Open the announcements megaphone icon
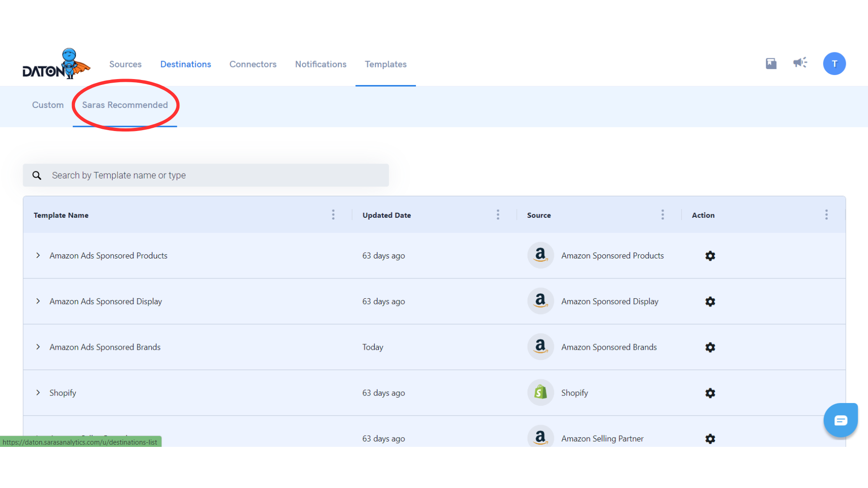Viewport: 868px width, 488px height. 800,63
